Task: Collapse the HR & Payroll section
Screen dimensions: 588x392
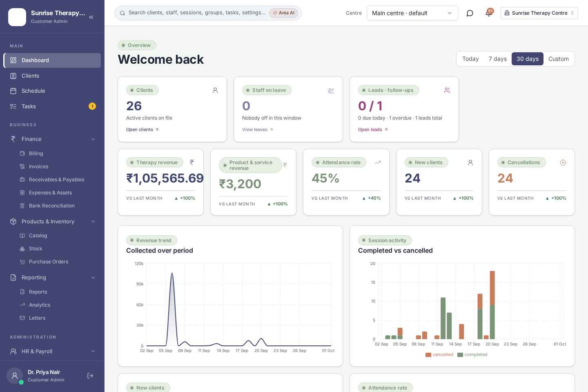Action: pos(93,352)
